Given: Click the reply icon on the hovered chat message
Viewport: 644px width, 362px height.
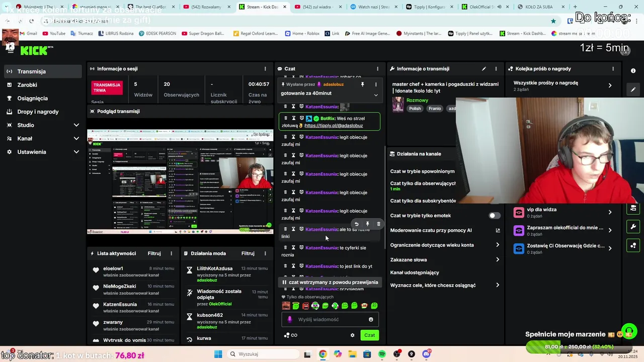Looking at the screenshot, I should click(356, 224).
